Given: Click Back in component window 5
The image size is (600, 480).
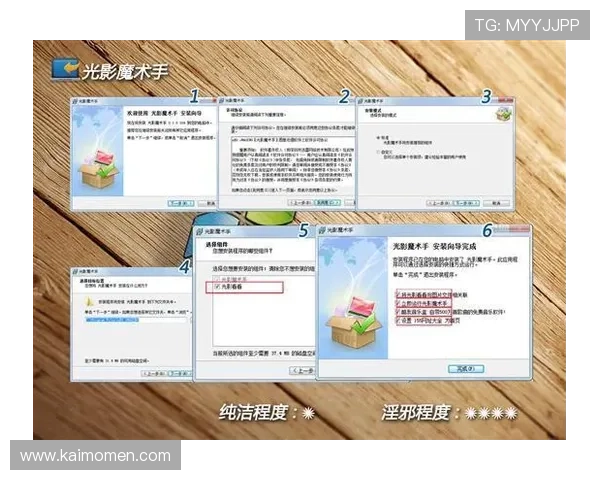Looking at the screenshot, I should [x=303, y=370].
